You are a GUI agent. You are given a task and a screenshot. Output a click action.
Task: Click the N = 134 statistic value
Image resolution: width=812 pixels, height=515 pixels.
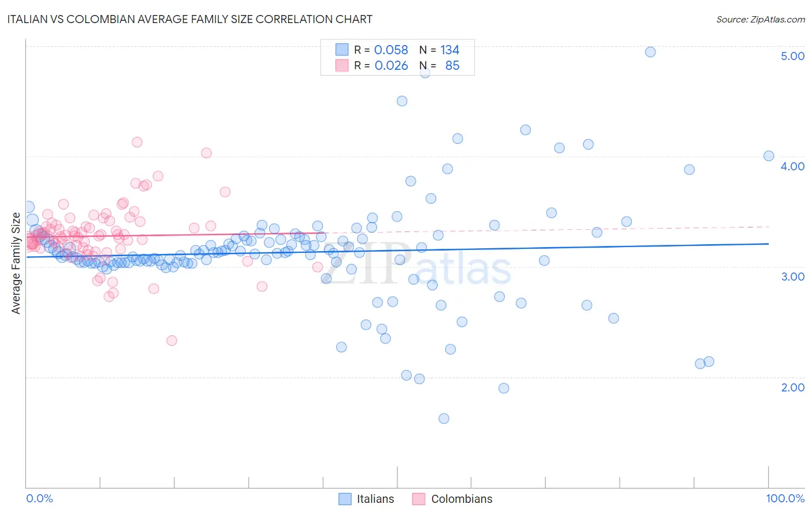[x=439, y=50]
